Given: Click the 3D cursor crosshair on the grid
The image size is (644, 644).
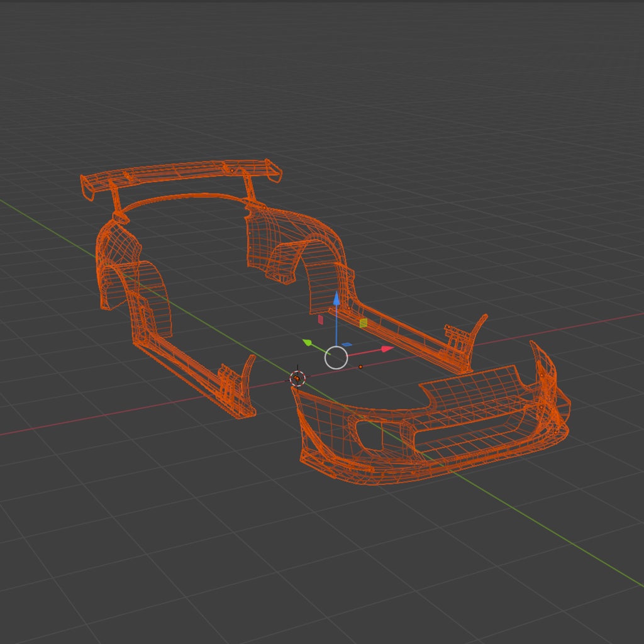Looking at the screenshot, I should [297, 378].
